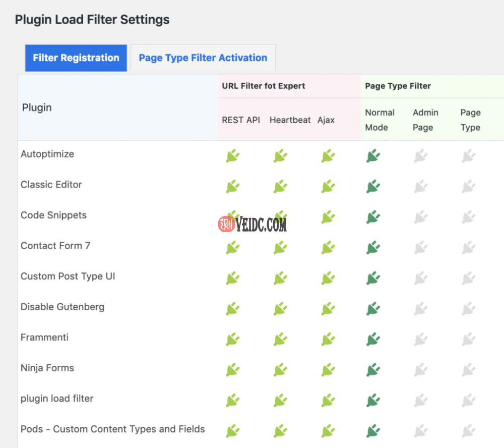Click the Ajax plug icon for plugin load filter
Screen dimensions: 504x448
tap(328, 400)
